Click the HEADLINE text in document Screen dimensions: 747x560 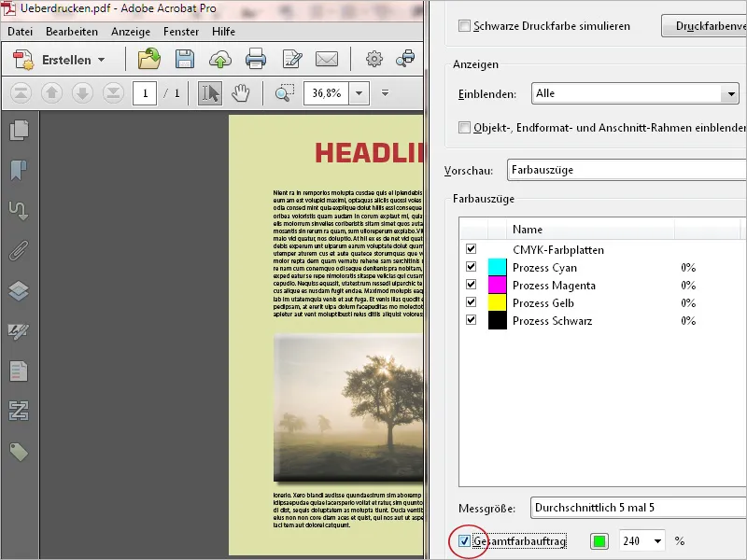coord(369,153)
